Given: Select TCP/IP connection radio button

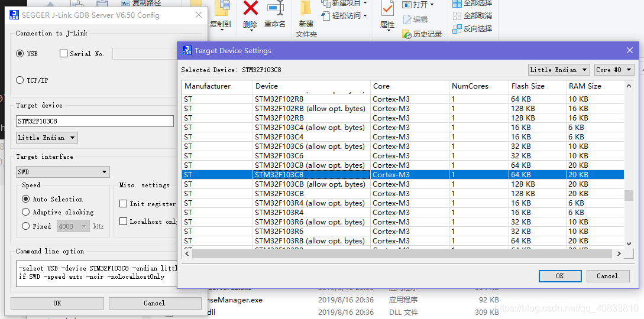Looking at the screenshot, I should click(x=20, y=80).
